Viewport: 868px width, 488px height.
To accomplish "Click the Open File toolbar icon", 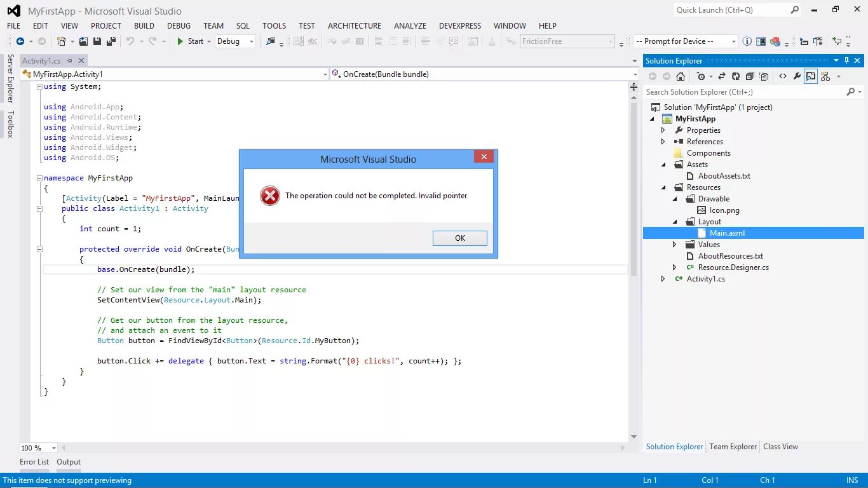I will (x=83, y=41).
